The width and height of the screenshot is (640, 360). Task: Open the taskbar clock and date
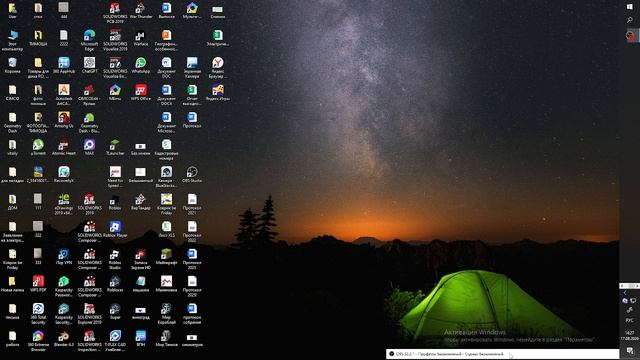pyautogui.click(x=630, y=336)
